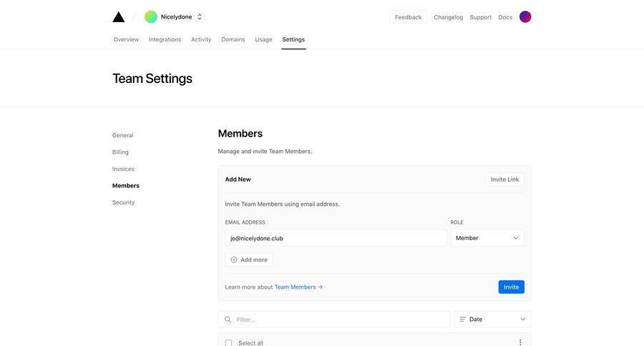Select Members in sidebar
The image size is (644, 346).
pos(126,186)
